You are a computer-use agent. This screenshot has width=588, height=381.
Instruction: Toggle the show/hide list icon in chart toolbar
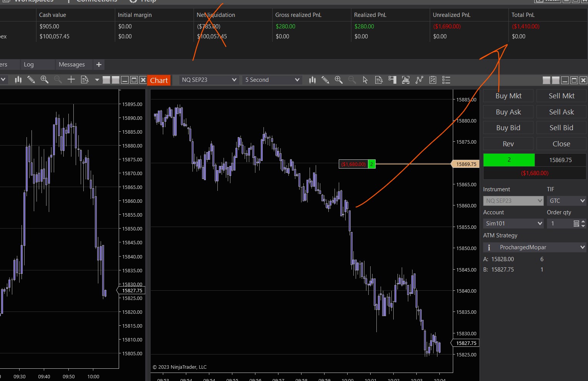click(446, 80)
